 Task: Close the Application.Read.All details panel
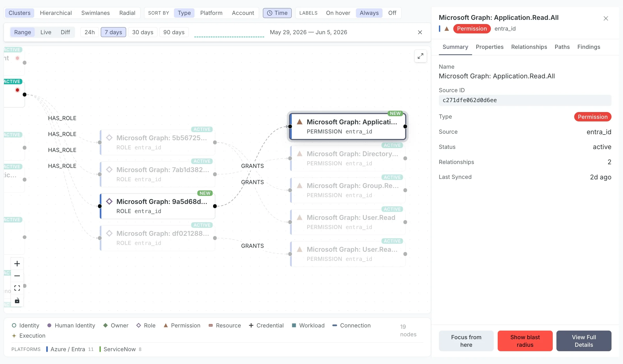tap(606, 19)
